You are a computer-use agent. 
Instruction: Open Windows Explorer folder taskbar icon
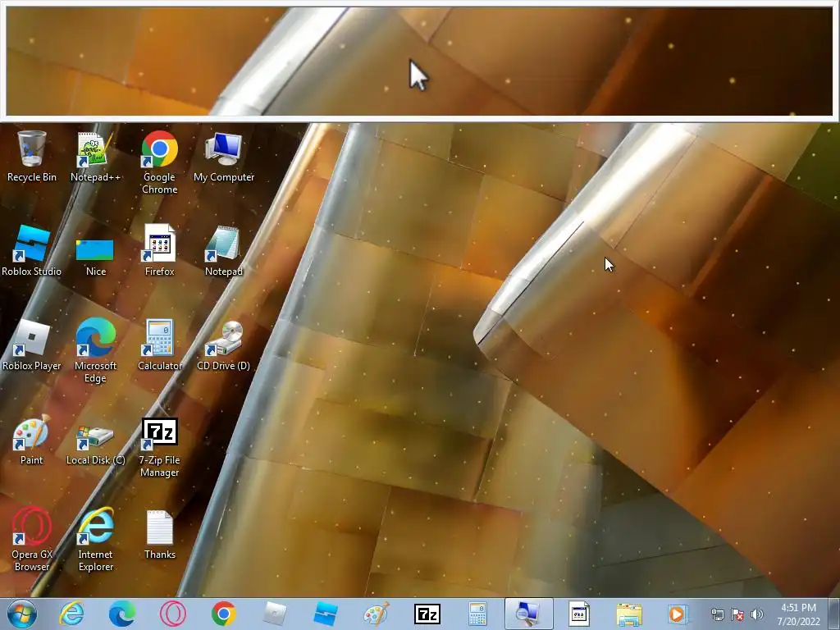[x=629, y=614]
